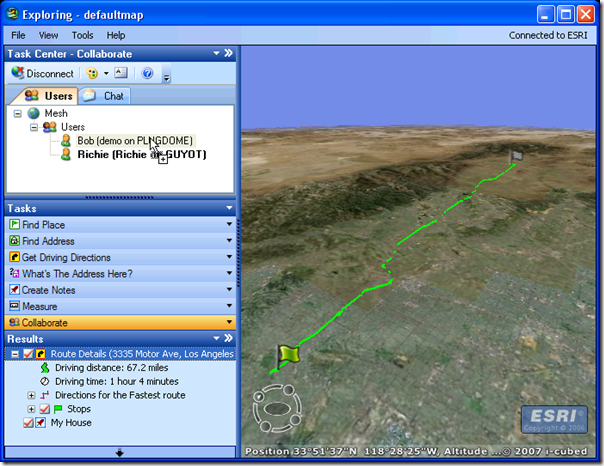Open the View menu
The image size is (604, 466).
tap(48, 35)
